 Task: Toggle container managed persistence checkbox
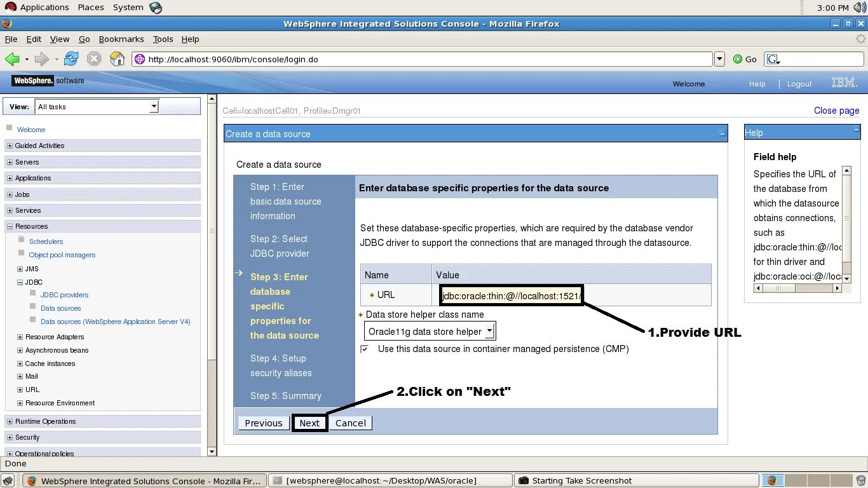[x=364, y=349]
